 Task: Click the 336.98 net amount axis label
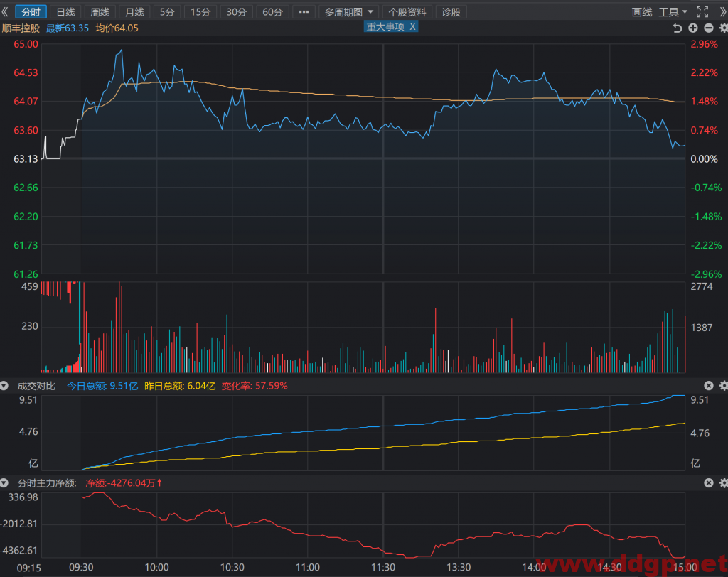23,497
